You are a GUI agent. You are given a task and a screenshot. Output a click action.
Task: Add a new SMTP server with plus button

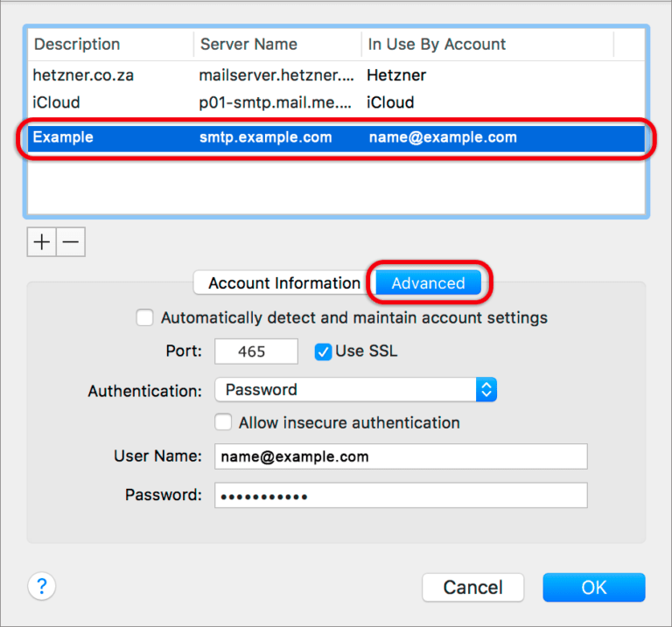[42, 242]
